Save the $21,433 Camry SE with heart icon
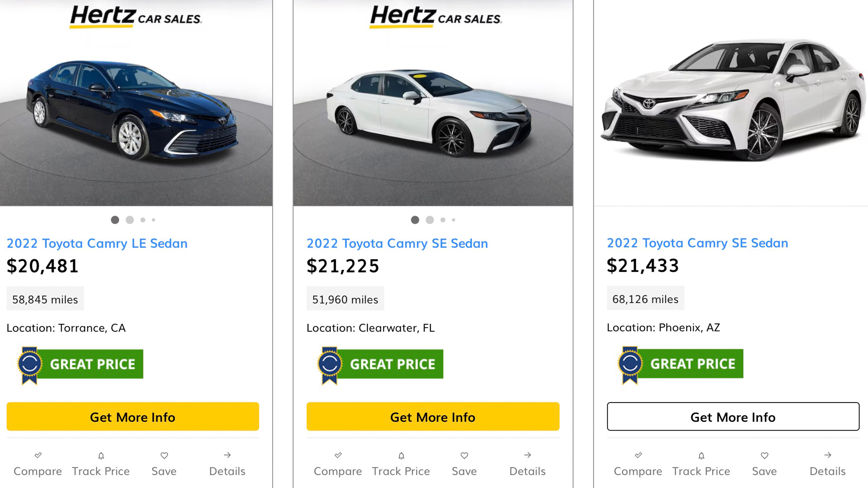Image resolution: width=868 pixels, height=488 pixels. click(765, 456)
